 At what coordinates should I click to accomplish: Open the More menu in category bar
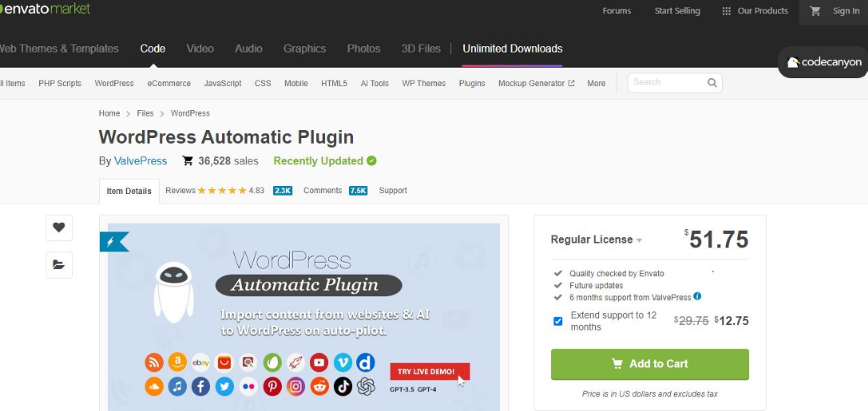click(597, 84)
